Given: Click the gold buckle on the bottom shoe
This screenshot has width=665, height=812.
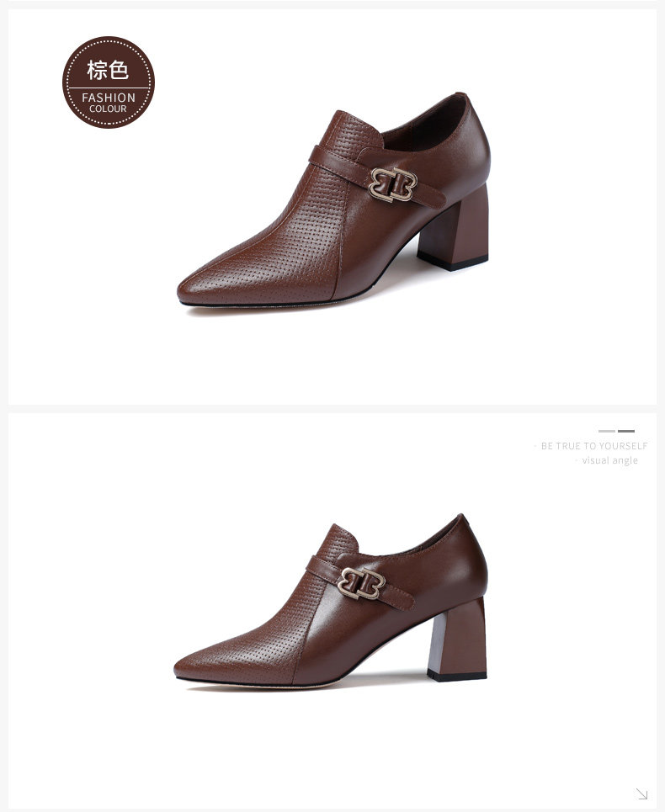Looking at the screenshot, I should click(x=361, y=584).
